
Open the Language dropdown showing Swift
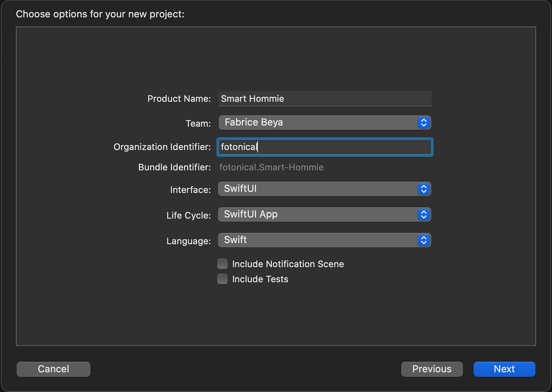point(323,240)
